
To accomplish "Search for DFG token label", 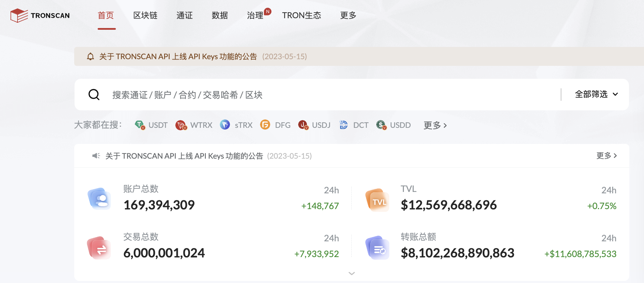I will [x=283, y=125].
